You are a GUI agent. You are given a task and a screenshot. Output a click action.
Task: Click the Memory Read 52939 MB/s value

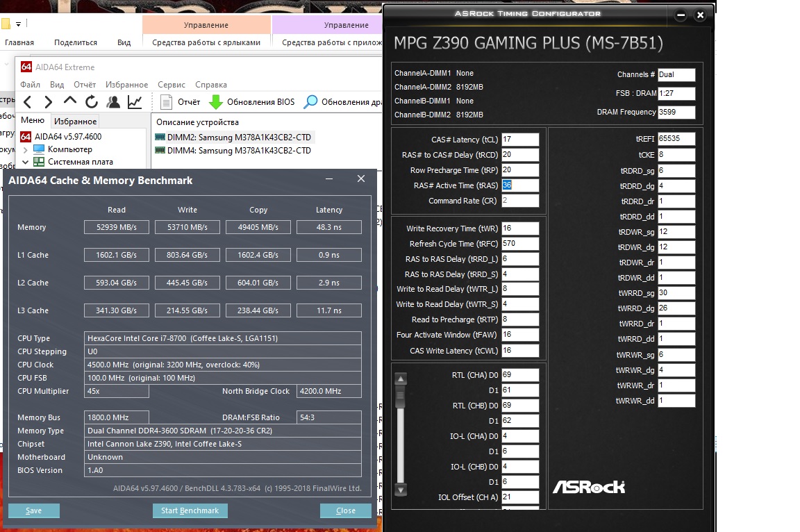point(117,227)
